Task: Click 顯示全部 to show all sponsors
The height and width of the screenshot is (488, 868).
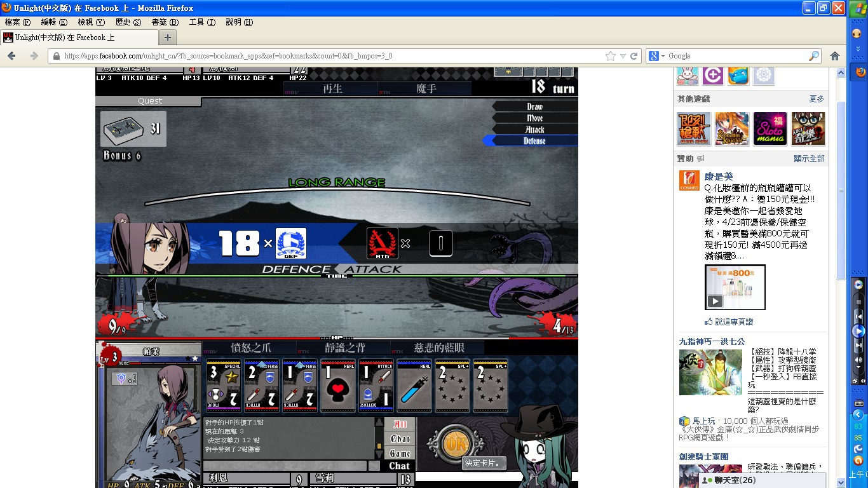Action: [x=809, y=158]
